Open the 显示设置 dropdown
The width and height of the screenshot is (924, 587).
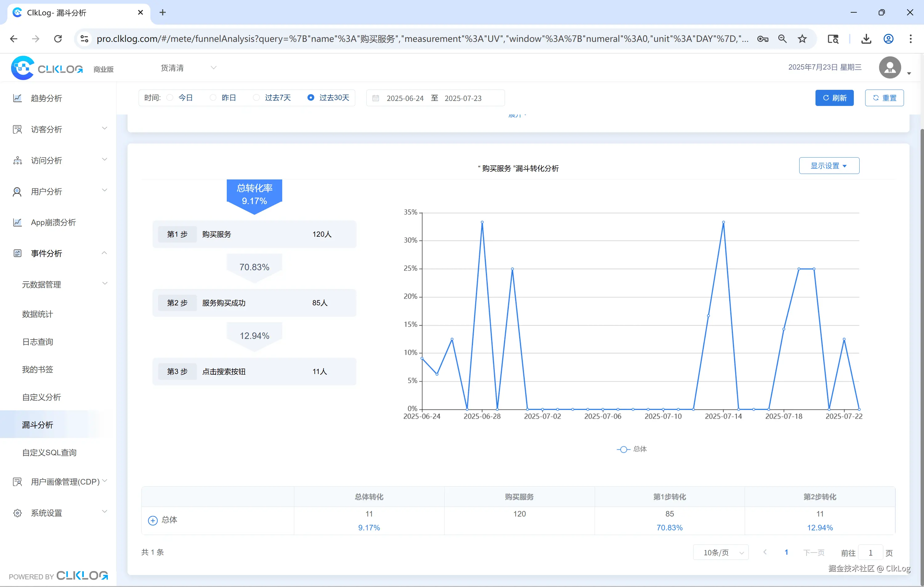click(829, 166)
